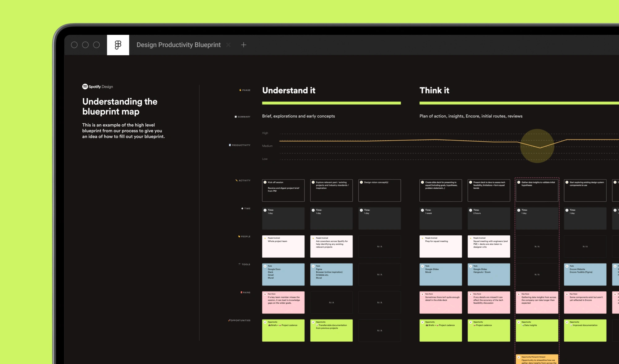Switch to Design Productivity Blueprint tab

click(x=179, y=45)
